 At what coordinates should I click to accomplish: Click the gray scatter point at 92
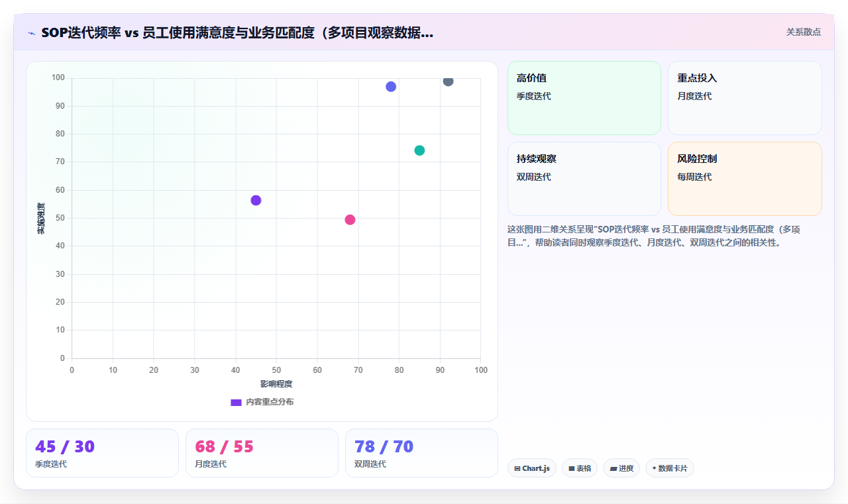449,81
